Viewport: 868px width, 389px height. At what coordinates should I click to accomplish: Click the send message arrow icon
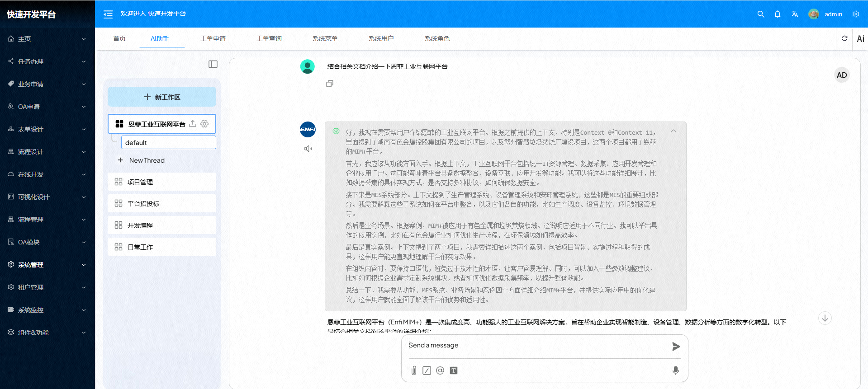[676, 347]
